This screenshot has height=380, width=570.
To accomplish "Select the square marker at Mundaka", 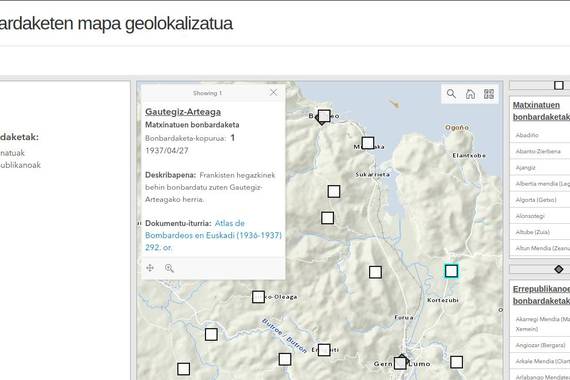I will (x=368, y=143).
